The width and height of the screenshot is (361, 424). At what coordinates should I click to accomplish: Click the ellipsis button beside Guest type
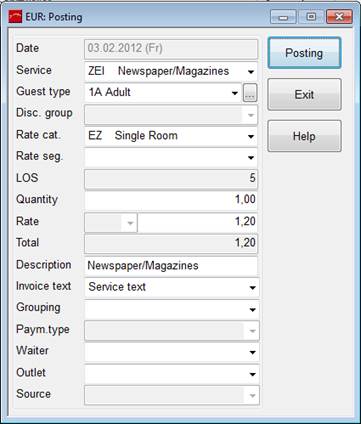250,93
